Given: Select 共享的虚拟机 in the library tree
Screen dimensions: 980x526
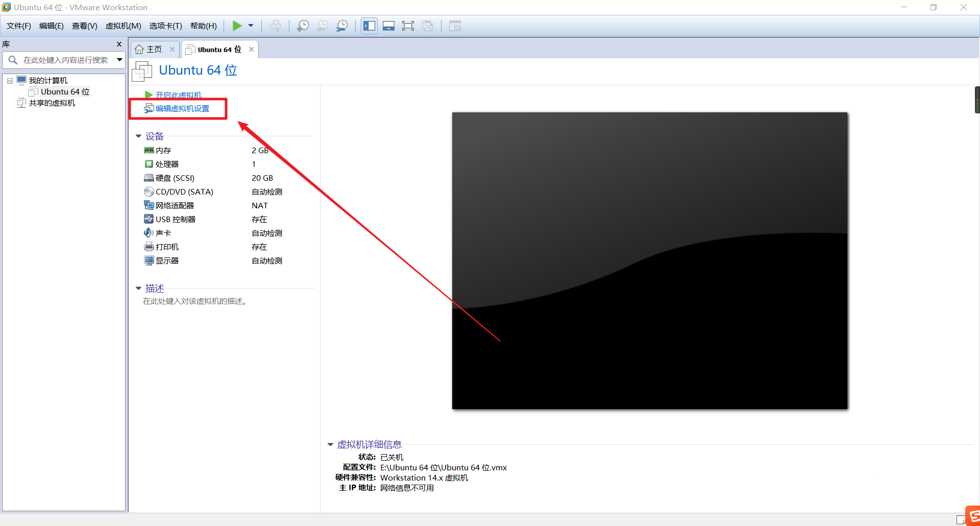Looking at the screenshot, I should [x=52, y=103].
